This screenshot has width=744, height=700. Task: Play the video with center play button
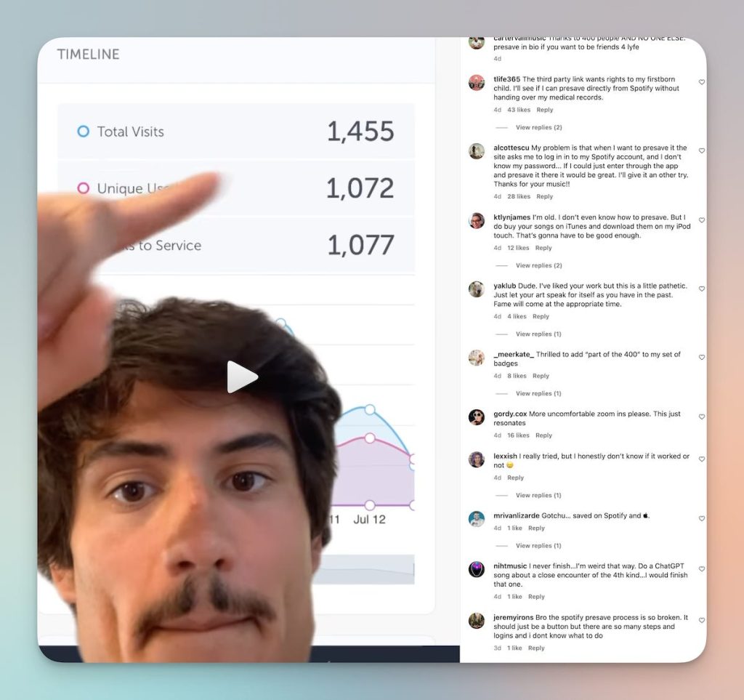242,377
